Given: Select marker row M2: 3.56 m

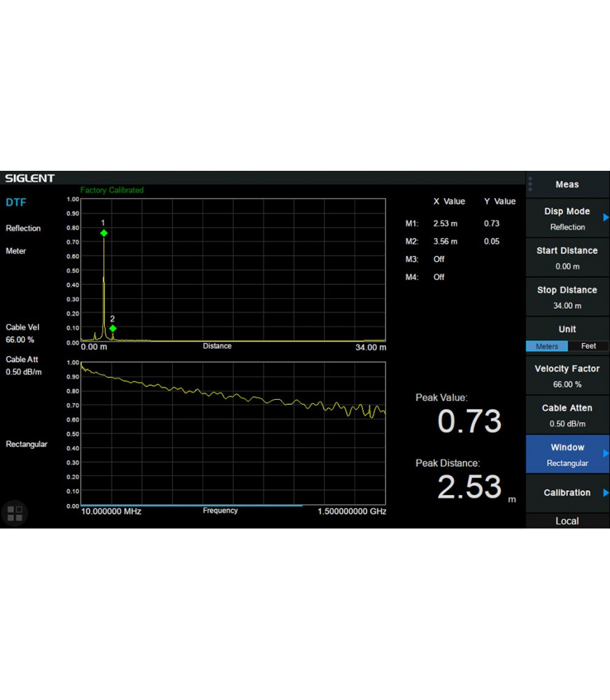Looking at the screenshot, I should (453, 241).
